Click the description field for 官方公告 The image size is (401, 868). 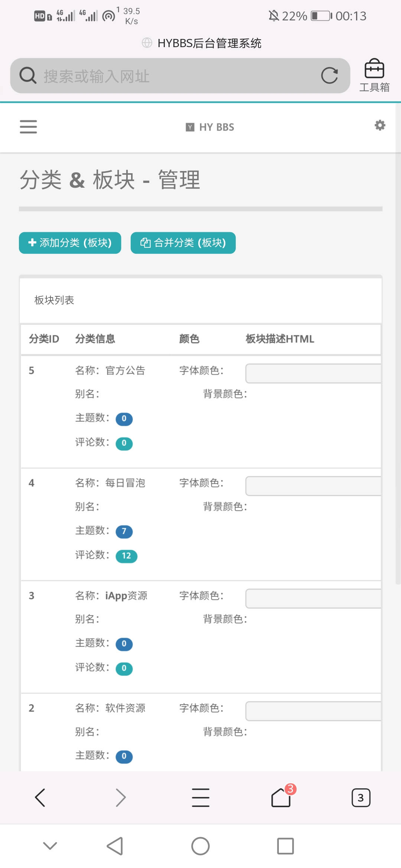pyautogui.click(x=313, y=374)
